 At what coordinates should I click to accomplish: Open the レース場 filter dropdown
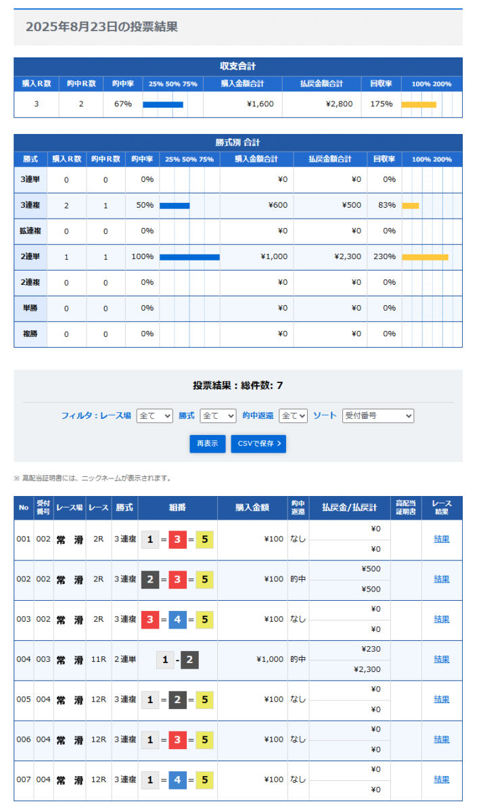coord(155,415)
